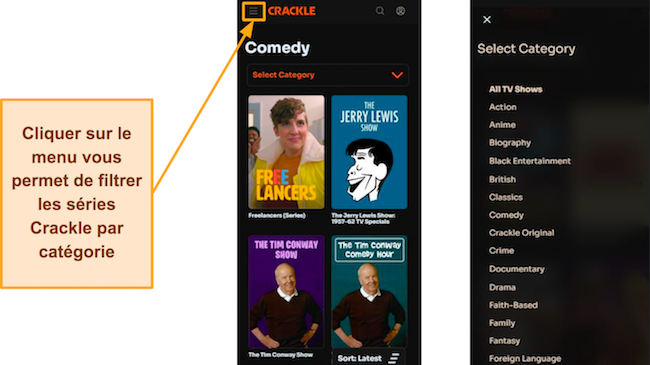Select Foreign Language category

click(x=525, y=358)
